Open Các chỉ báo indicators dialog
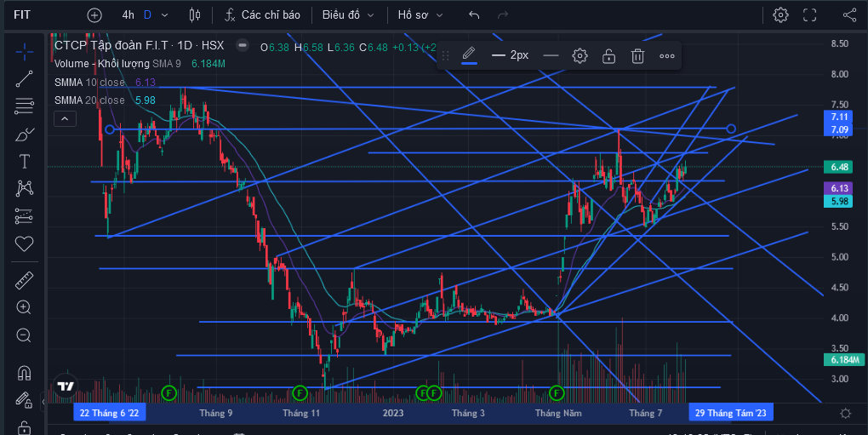This screenshot has height=435, width=868. pyautogui.click(x=262, y=15)
